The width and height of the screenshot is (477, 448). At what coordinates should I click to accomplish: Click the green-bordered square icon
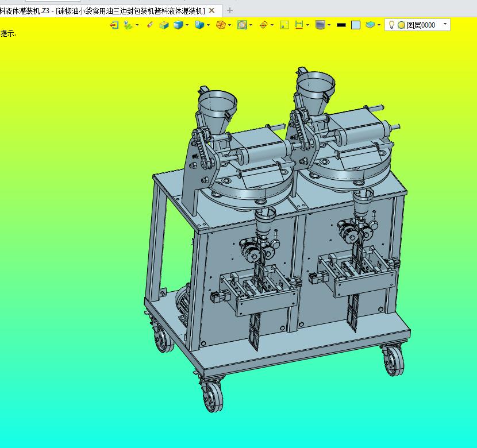(284, 25)
